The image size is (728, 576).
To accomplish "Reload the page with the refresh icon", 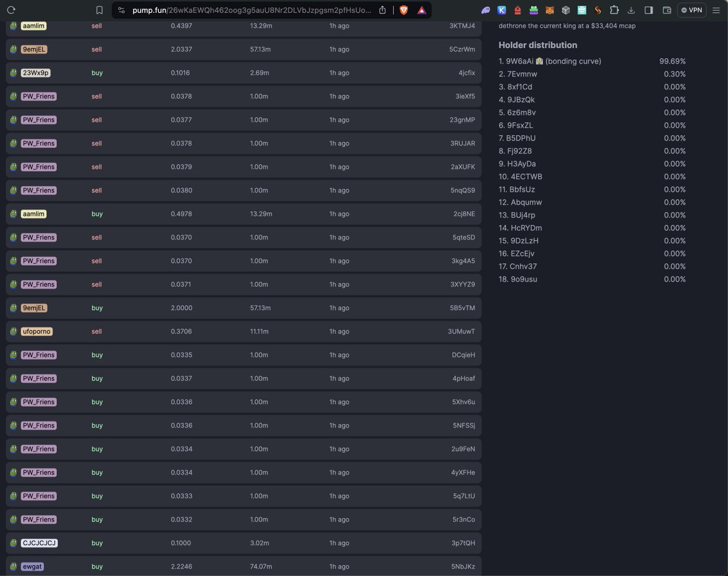I will point(11,10).
